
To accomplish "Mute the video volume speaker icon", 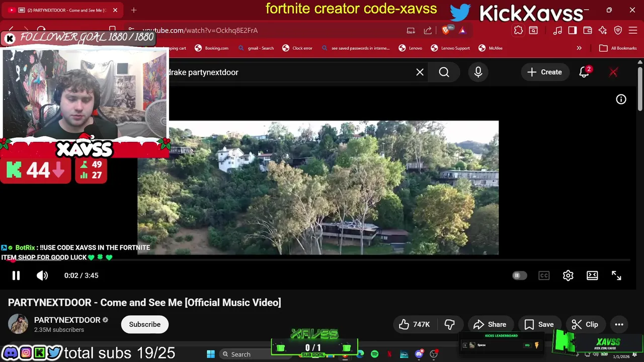I will (42, 276).
